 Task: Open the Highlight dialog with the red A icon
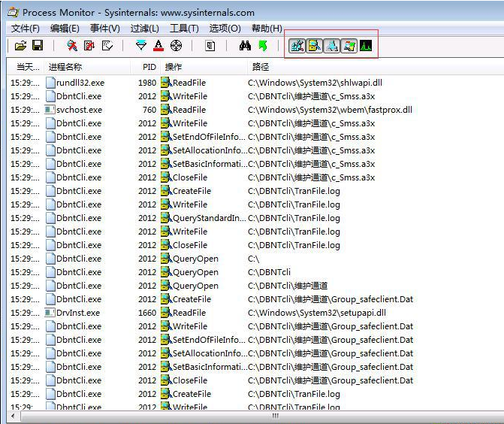click(158, 46)
